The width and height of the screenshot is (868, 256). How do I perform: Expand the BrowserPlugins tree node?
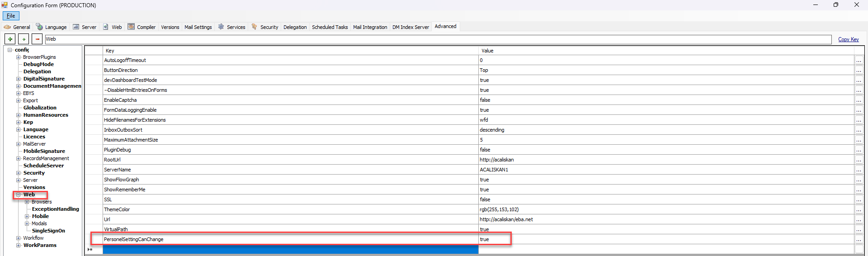pyautogui.click(x=19, y=57)
